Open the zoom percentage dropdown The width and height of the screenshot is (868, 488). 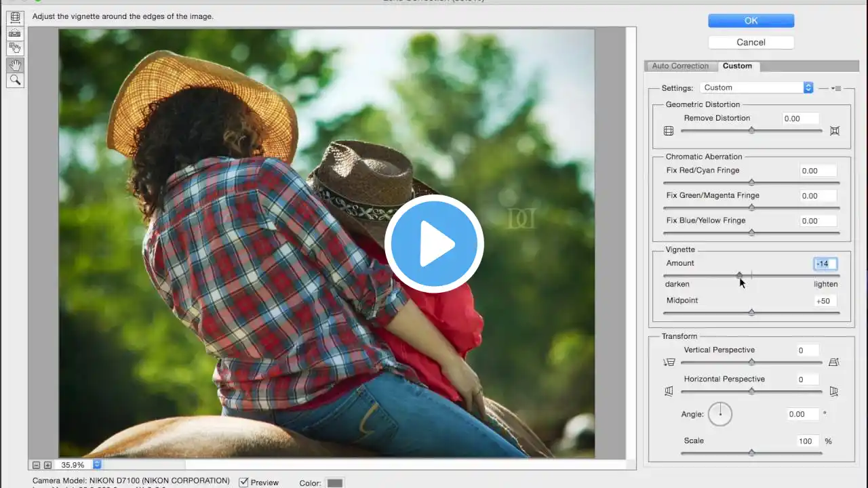pos(97,465)
